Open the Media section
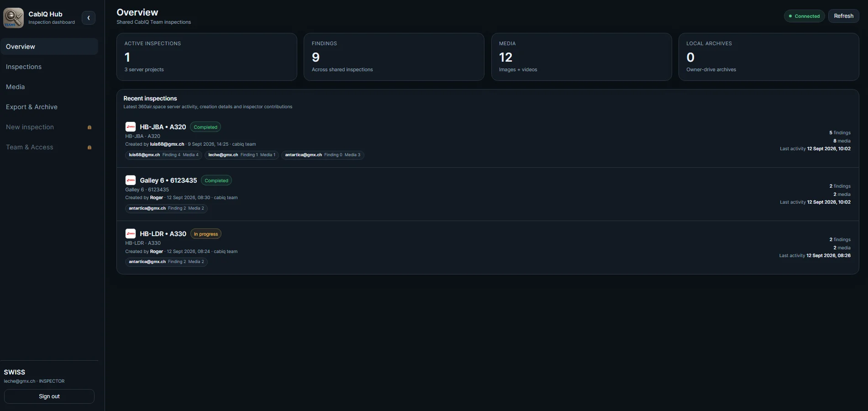The height and width of the screenshot is (411, 868). (49, 87)
